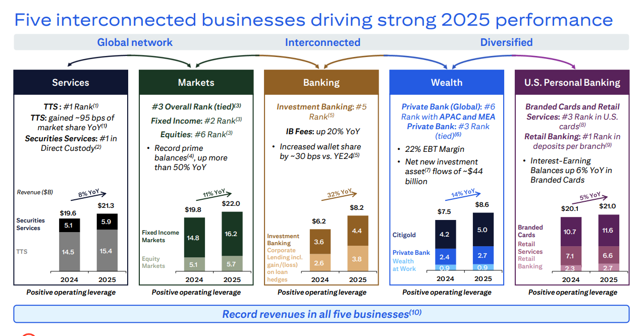The image size is (644, 336).
Task: Select the 2025 TTS bar segment showing 15.4
Action: point(108,250)
